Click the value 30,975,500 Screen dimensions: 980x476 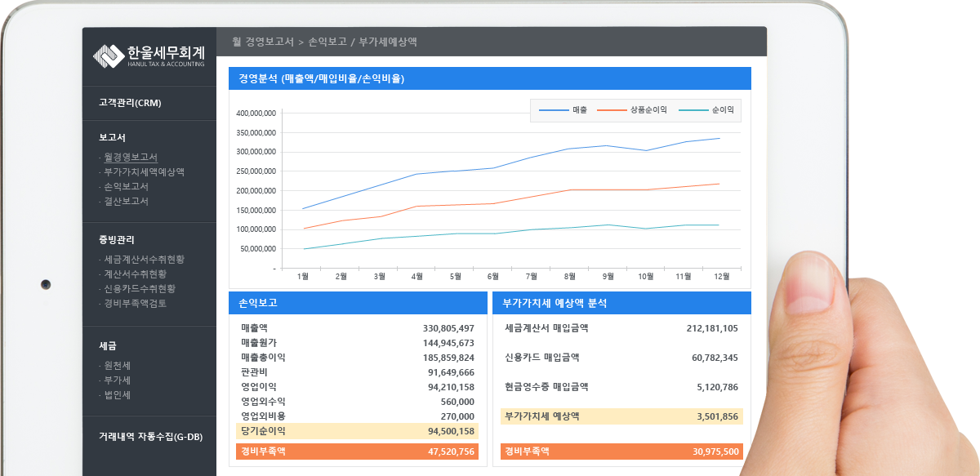(715, 452)
